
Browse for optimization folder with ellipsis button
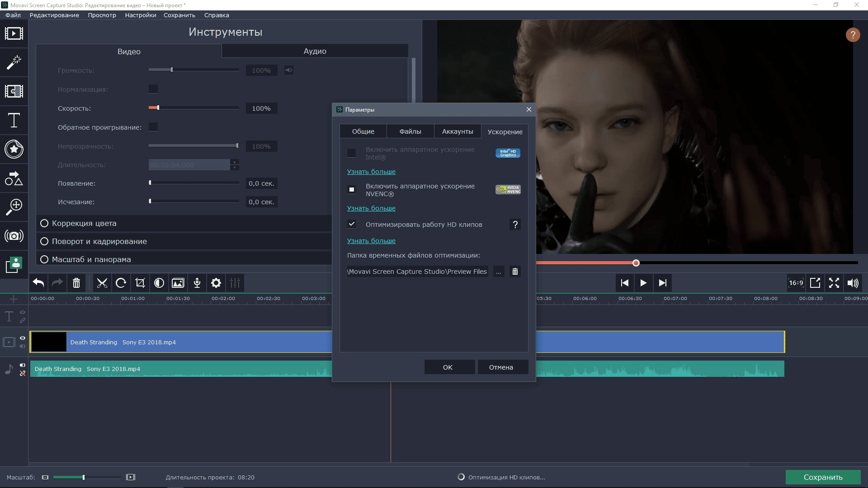coord(498,272)
